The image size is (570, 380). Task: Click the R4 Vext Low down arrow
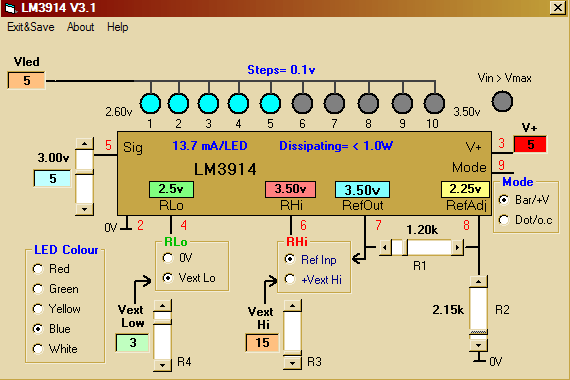tap(162, 364)
